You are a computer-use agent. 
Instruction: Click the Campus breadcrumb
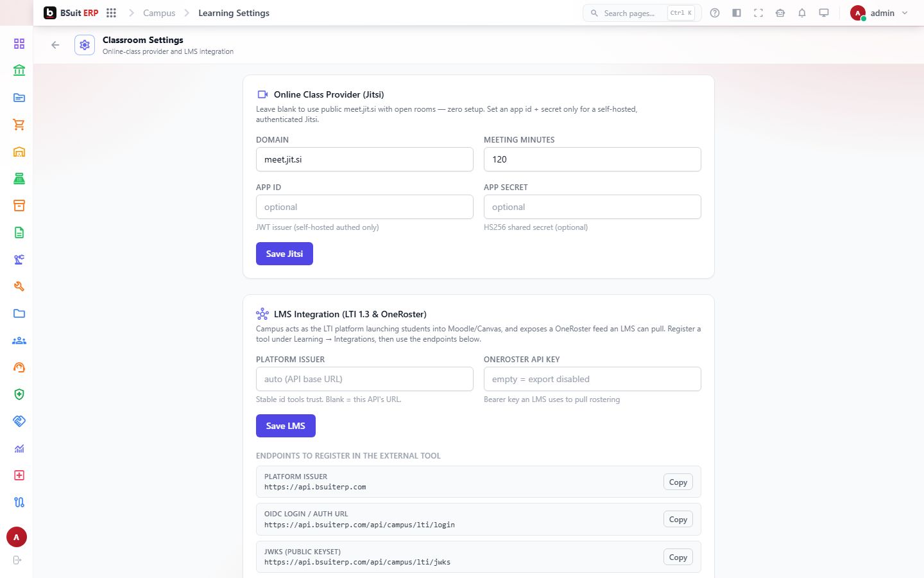159,13
